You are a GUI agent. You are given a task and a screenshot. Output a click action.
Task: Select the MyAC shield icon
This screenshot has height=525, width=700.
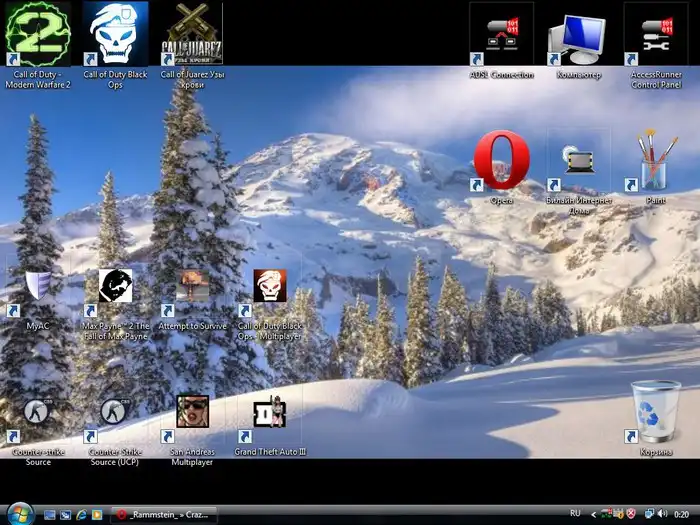click(38, 287)
